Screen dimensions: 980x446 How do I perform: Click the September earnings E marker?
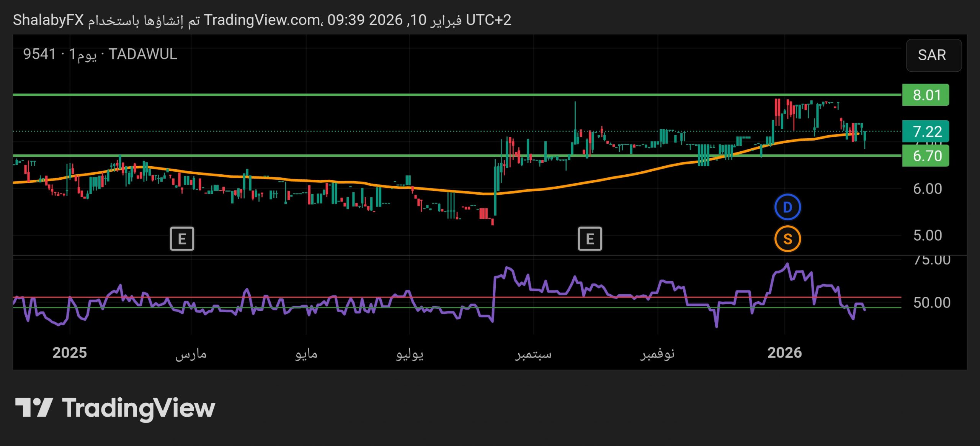click(x=590, y=239)
